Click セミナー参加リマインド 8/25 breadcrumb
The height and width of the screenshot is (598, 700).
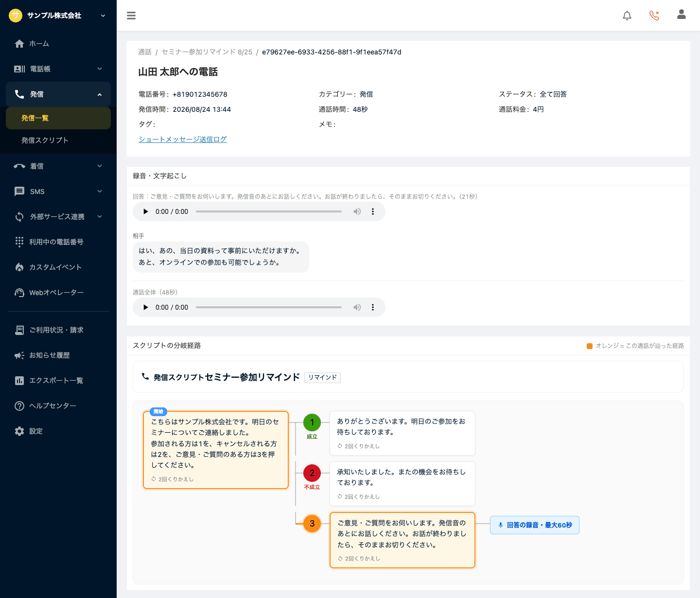(x=207, y=52)
